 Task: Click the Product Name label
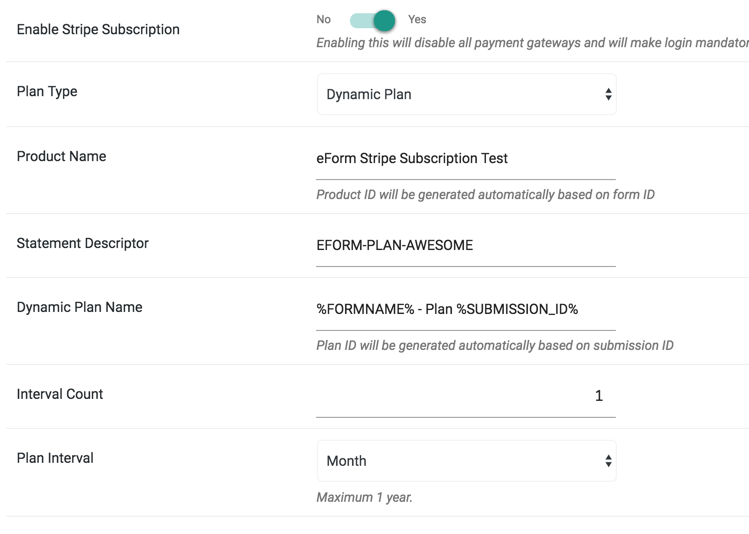point(61,156)
